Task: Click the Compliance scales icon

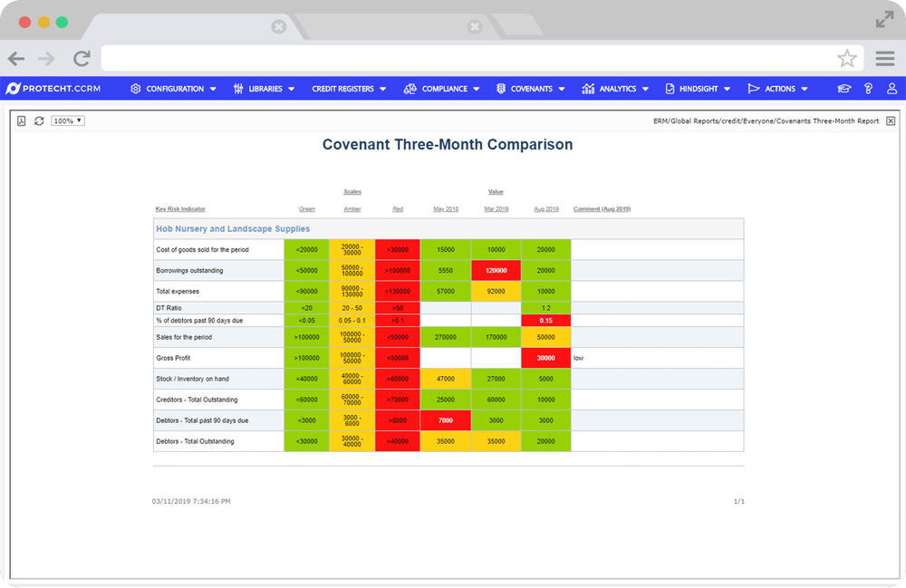Action: (x=411, y=89)
